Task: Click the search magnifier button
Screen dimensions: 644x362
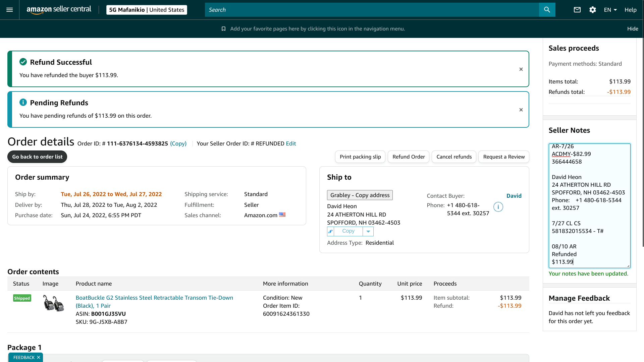Action: (547, 10)
